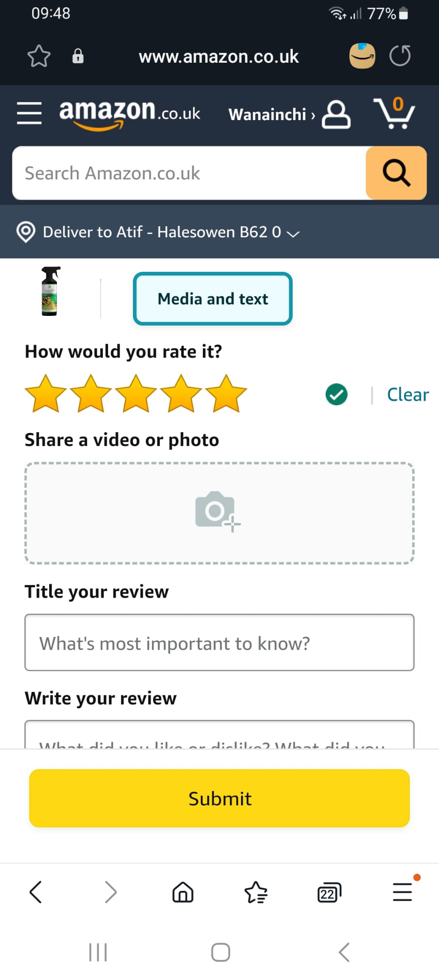
Task: Reload the page with refresh icon
Action: (400, 56)
